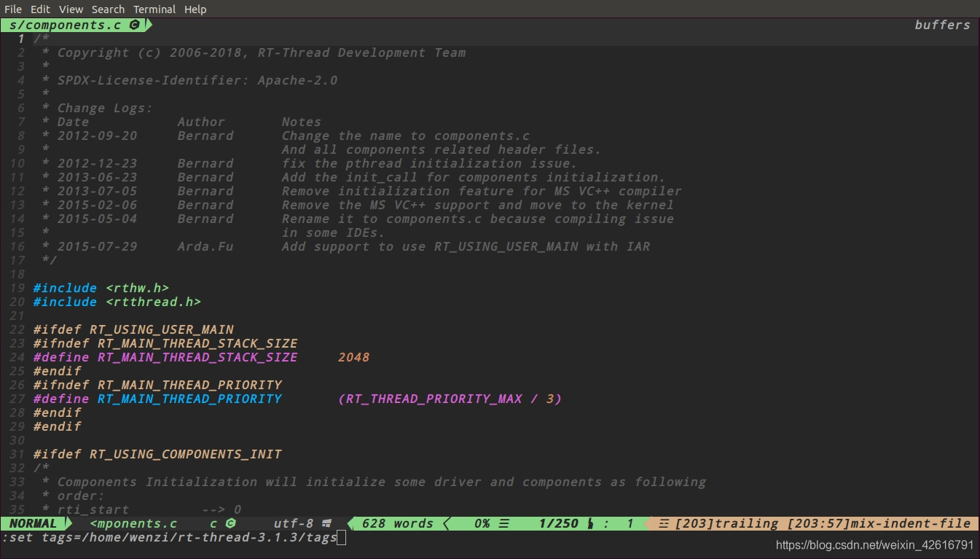The image size is (980, 559).
Task: Click the rti_start --> 0 comment line
Action: pos(141,509)
